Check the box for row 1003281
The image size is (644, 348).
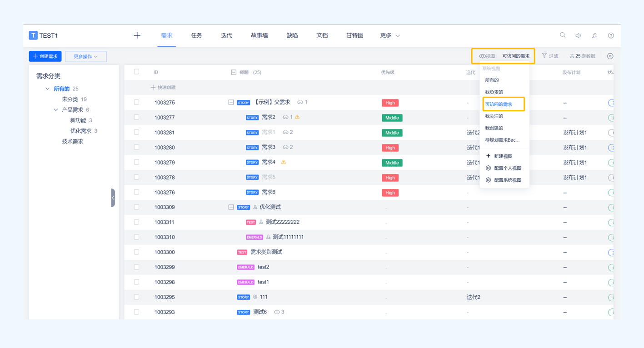pyautogui.click(x=136, y=132)
